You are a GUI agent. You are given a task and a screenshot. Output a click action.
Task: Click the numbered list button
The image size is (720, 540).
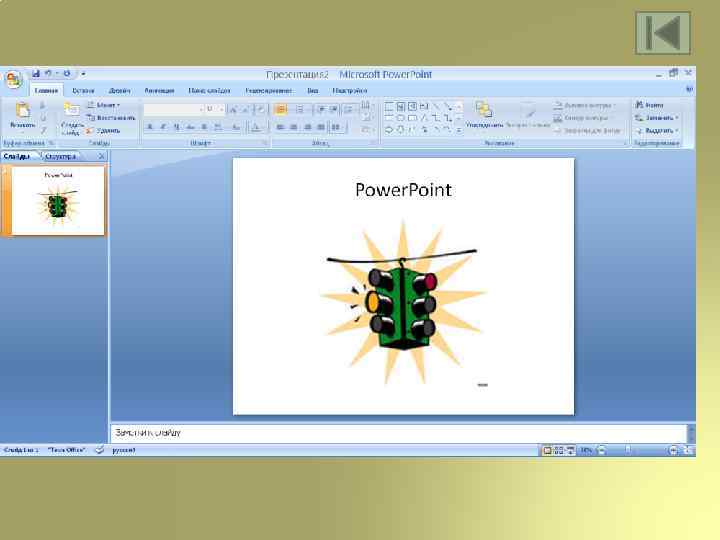pyautogui.click(x=299, y=109)
